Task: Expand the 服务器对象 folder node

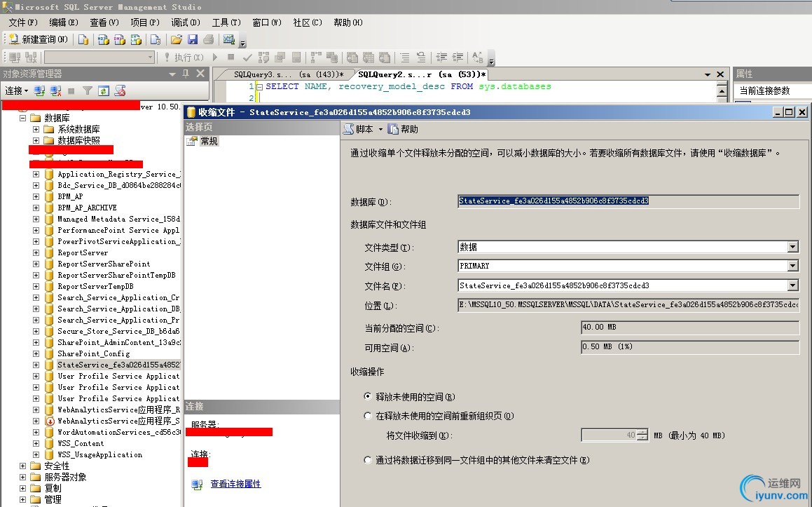Action: [x=22, y=477]
